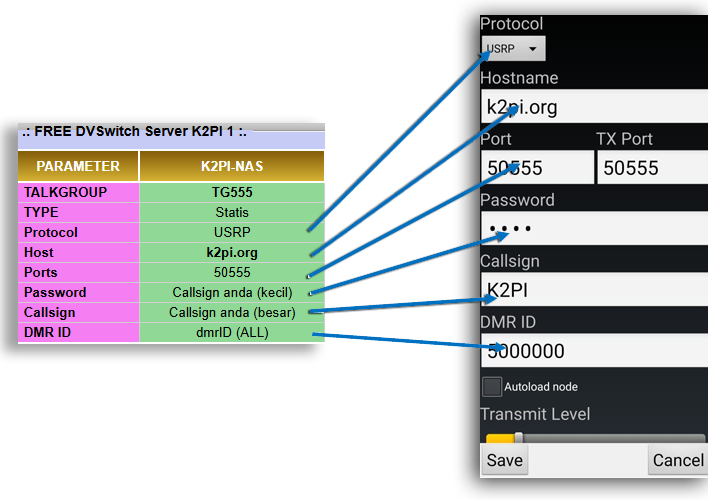
Task: Click the K2PI-NAS column header
Action: (x=232, y=167)
